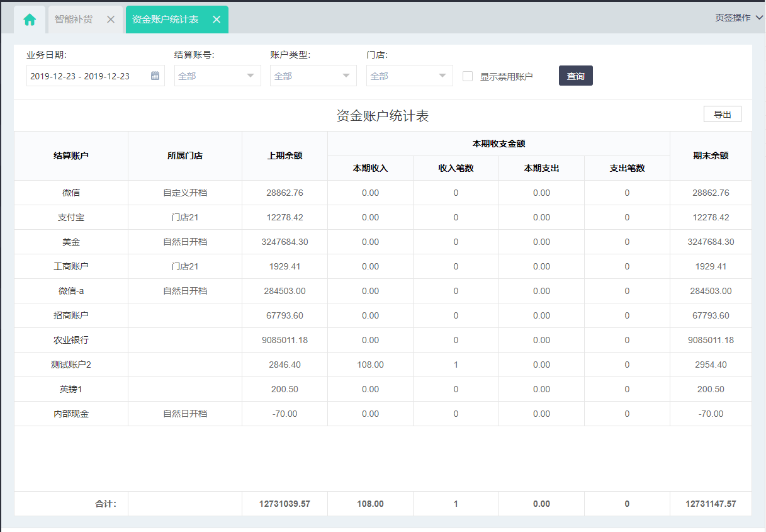Select the 美金 account cell
766x532 pixels.
click(71, 242)
